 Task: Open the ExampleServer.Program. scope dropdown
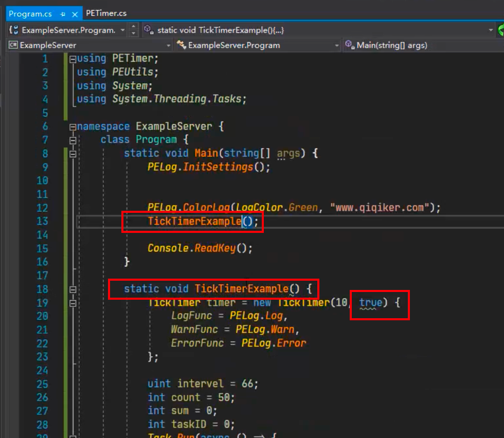tap(122, 30)
